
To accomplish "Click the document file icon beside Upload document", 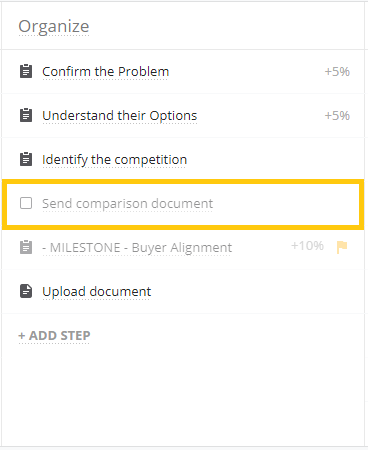I will click(26, 291).
